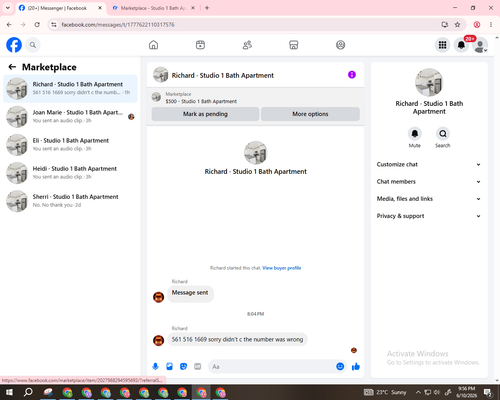500x400 pixels.
Task: Open the Sherri conversation
Action: [70, 201]
